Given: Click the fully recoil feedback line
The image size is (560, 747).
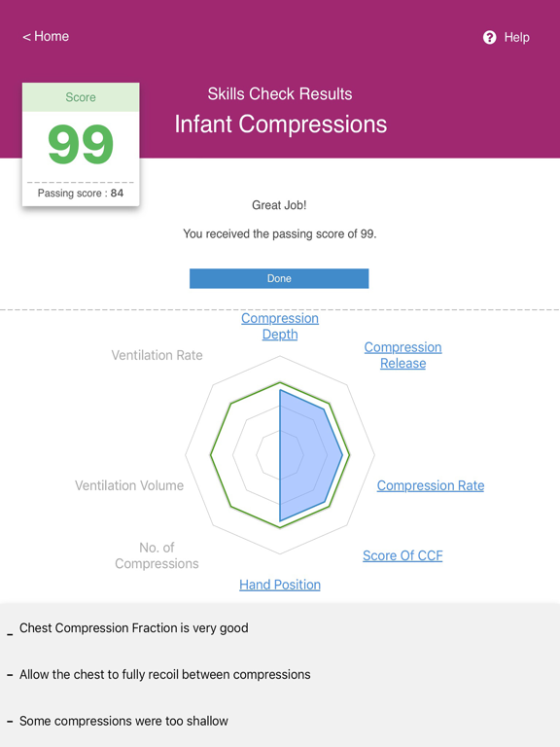Looking at the screenshot, I should (x=164, y=675).
